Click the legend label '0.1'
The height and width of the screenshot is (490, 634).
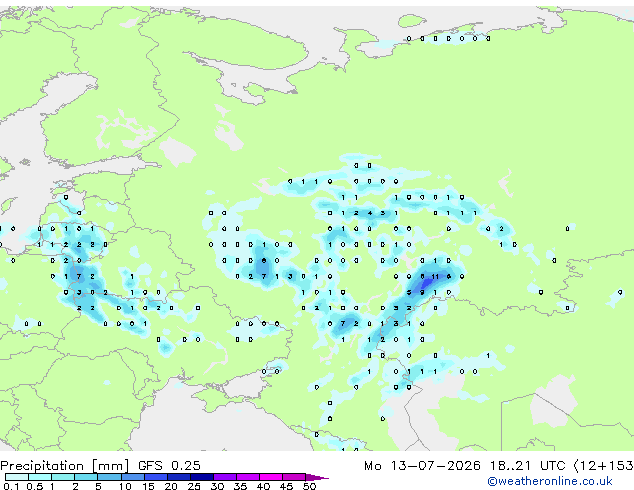coord(11,486)
